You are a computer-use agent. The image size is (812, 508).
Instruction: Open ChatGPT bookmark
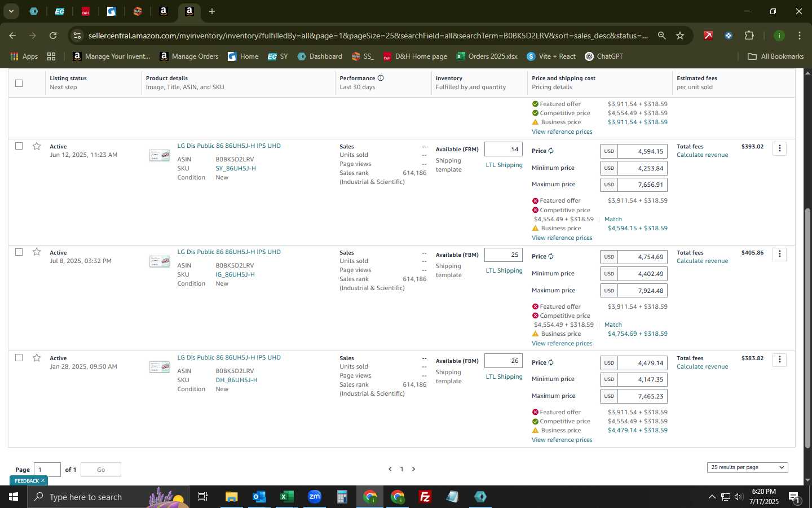click(x=603, y=56)
